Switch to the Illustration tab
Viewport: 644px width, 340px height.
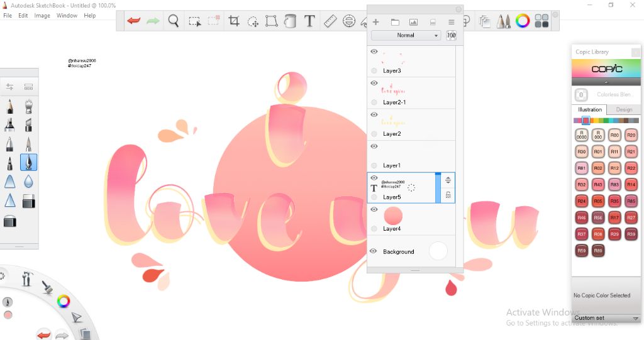(x=590, y=109)
